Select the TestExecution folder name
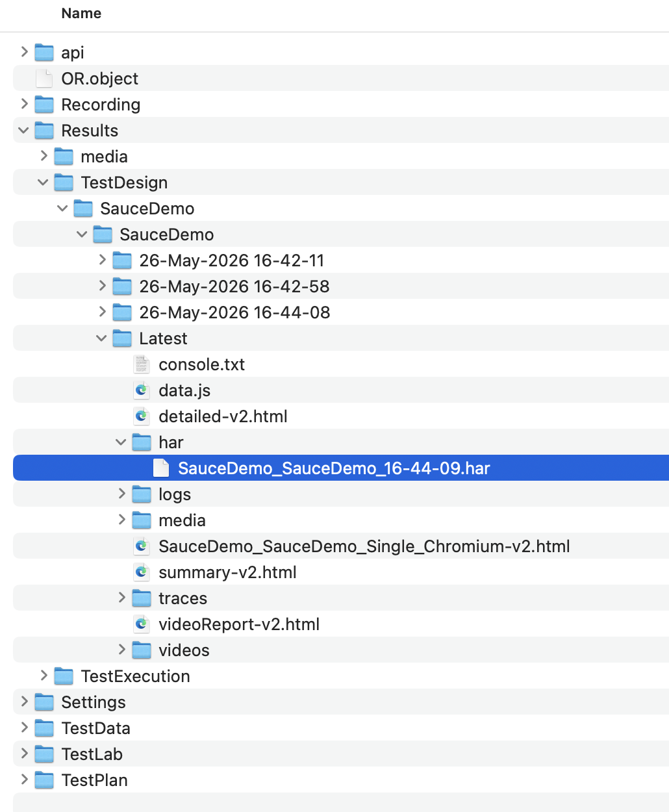This screenshot has height=812, width=669. point(135,676)
